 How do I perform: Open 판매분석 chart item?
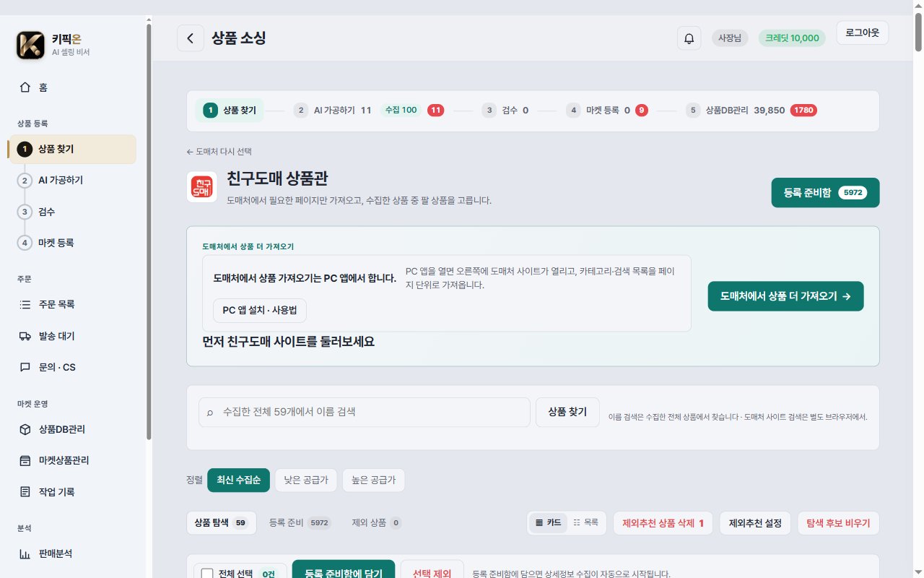point(71,554)
